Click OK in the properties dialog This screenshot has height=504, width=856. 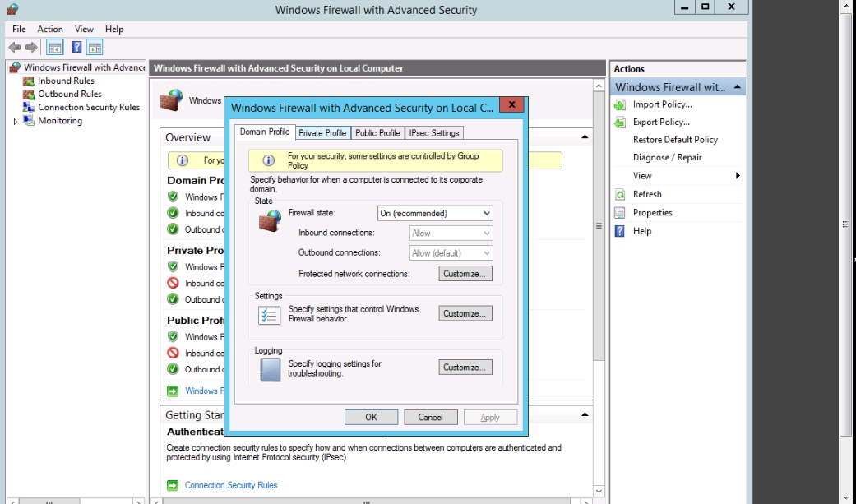[x=371, y=417]
